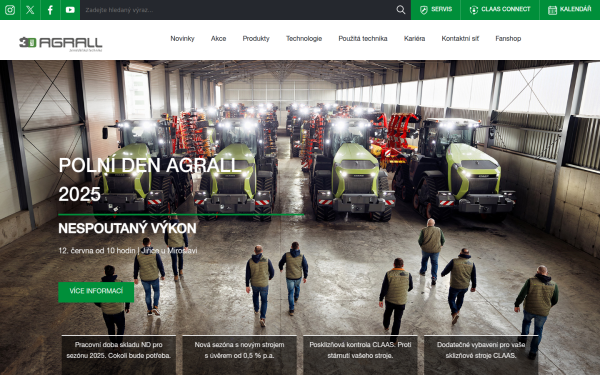Open the Fanshop menu item

coord(508,39)
